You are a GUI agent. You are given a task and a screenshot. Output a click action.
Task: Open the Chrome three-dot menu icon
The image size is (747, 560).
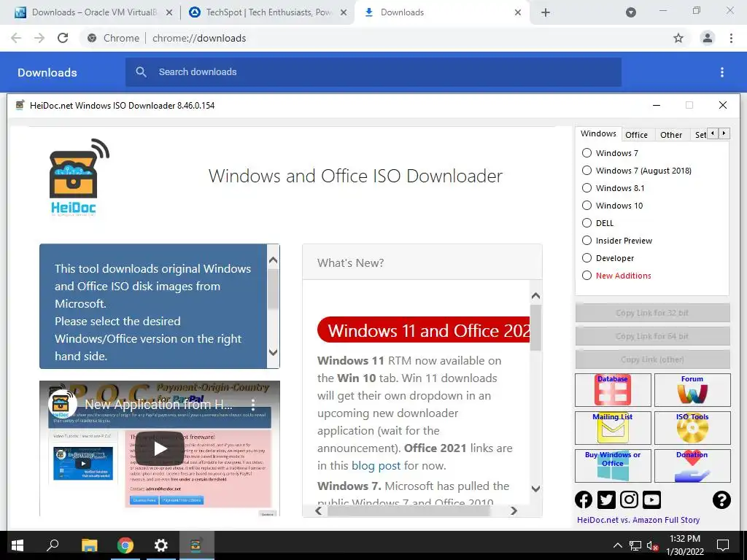click(731, 38)
